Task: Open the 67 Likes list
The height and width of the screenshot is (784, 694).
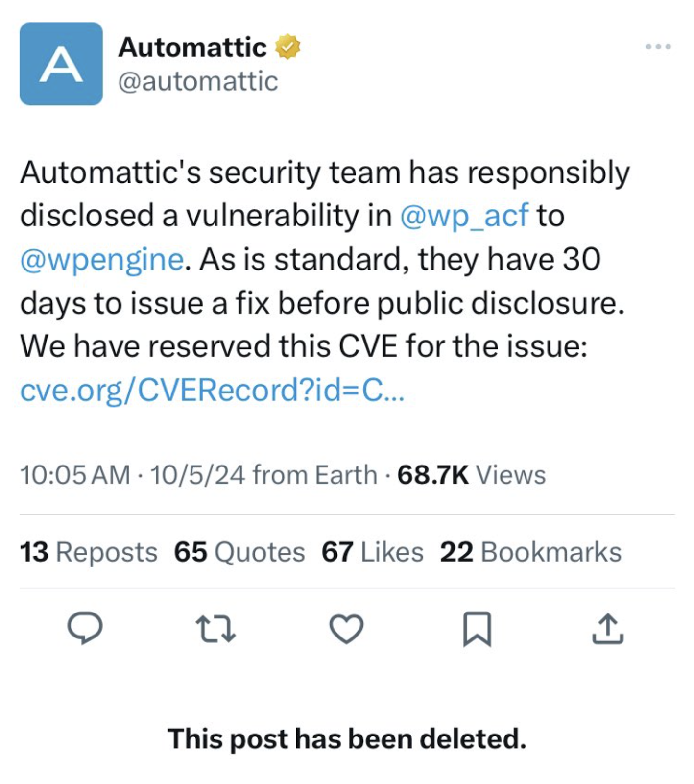Action: [372, 552]
